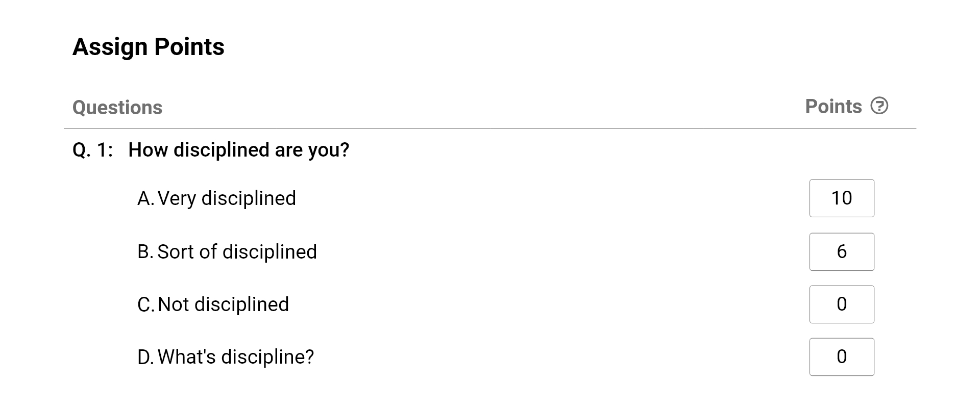Click the answer letter 'B.'
Image resolution: width=980 pixels, height=408 pixels.
145,252
